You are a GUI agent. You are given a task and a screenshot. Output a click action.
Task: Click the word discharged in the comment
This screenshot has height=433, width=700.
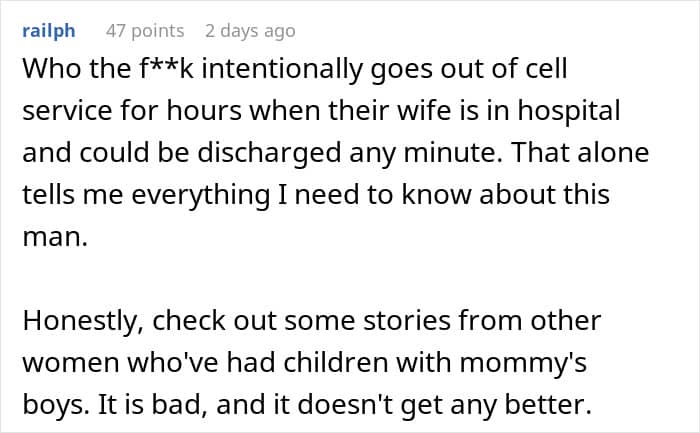tap(269, 153)
